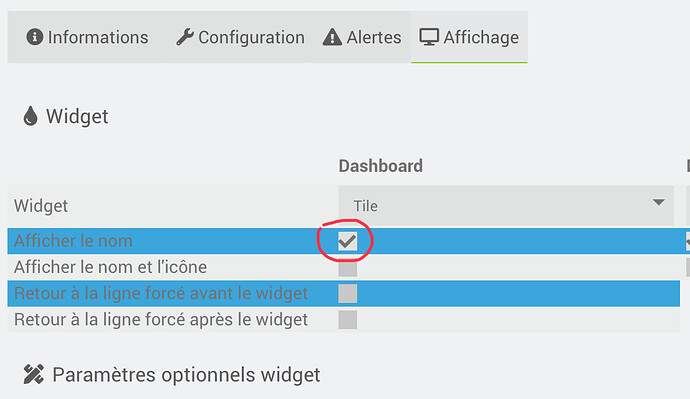This screenshot has height=399, width=690.
Task: Check Retour à la ligne forcé après le widget
Action: click(348, 320)
